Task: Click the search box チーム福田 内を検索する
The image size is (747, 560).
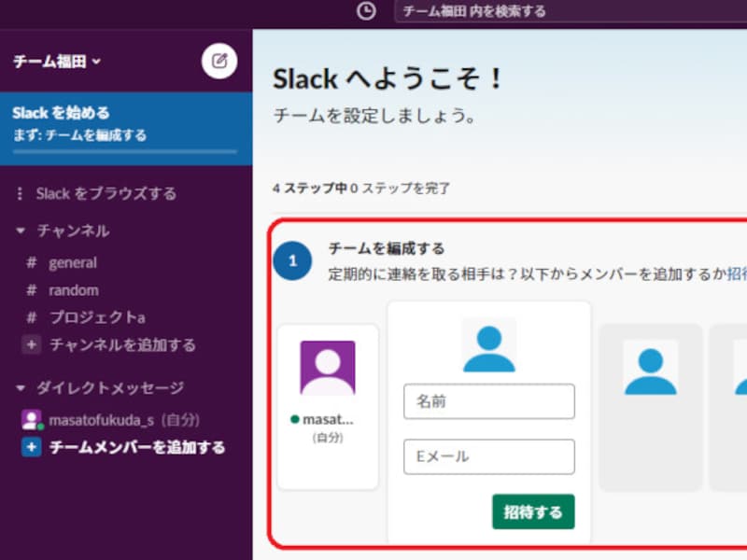Action: pyautogui.click(x=571, y=11)
